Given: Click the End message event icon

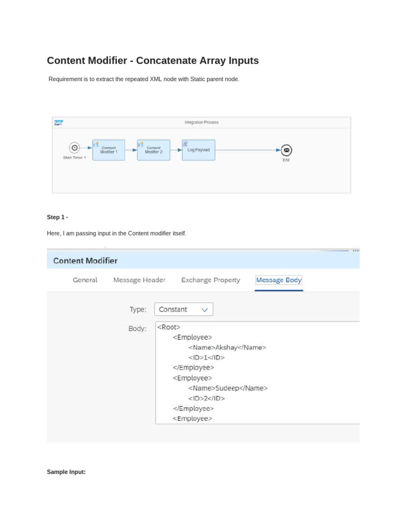Looking at the screenshot, I should click(286, 150).
